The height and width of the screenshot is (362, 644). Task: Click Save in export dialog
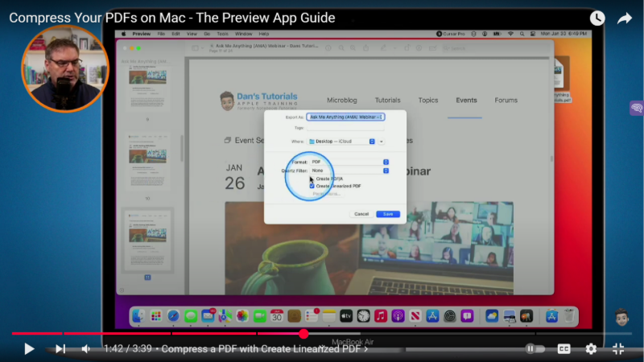pos(388,214)
